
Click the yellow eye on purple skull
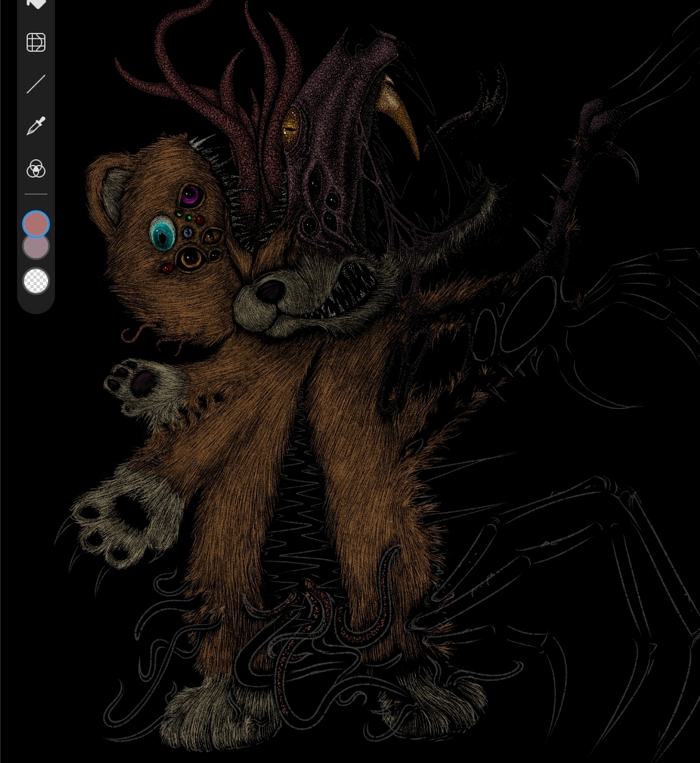pos(291,127)
